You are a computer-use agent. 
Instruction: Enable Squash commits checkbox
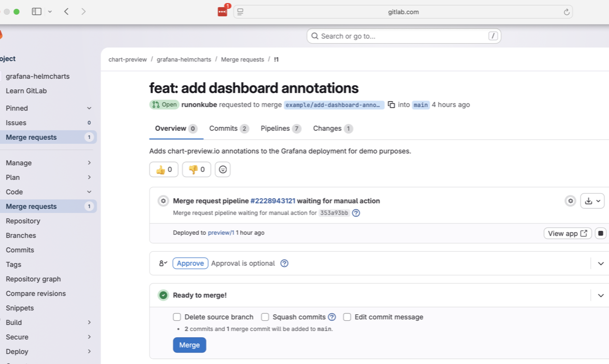click(x=265, y=317)
